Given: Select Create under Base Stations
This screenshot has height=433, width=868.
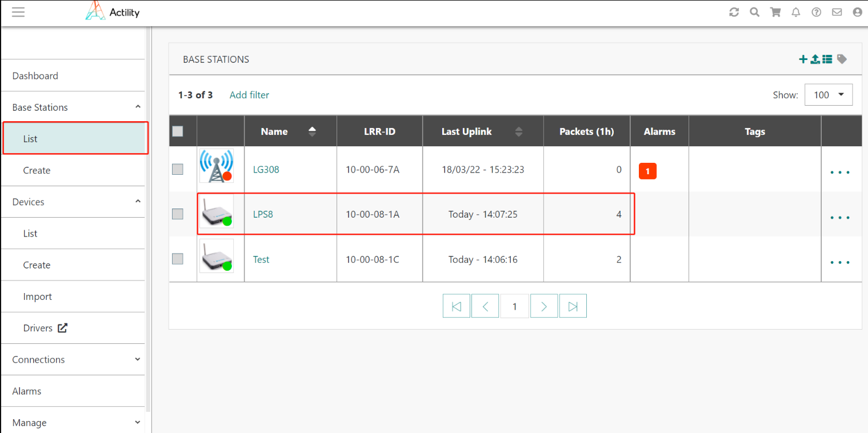Looking at the screenshot, I should 73,170.
